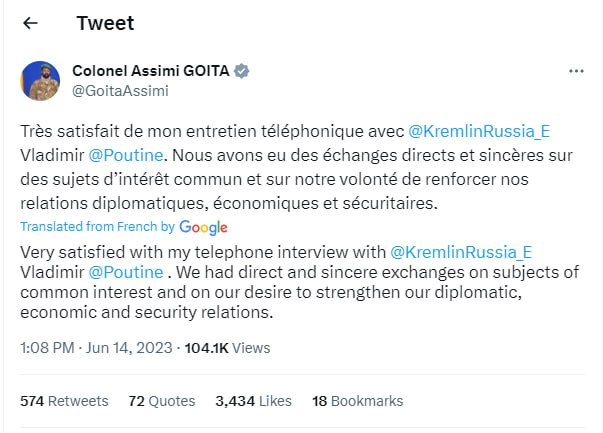This screenshot has width=603, height=433.
Task: Show the 574 Retweets list
Action: [64, 401]
